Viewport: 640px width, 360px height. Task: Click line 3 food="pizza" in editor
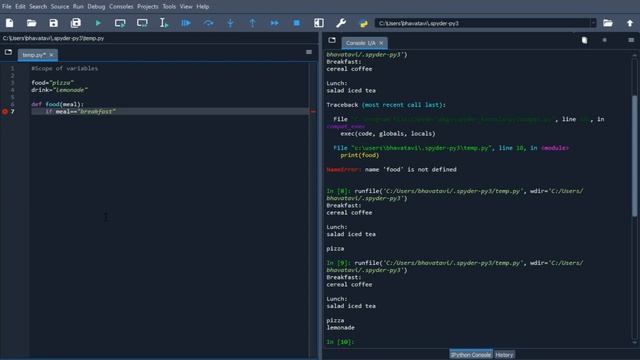pos(52,83)
